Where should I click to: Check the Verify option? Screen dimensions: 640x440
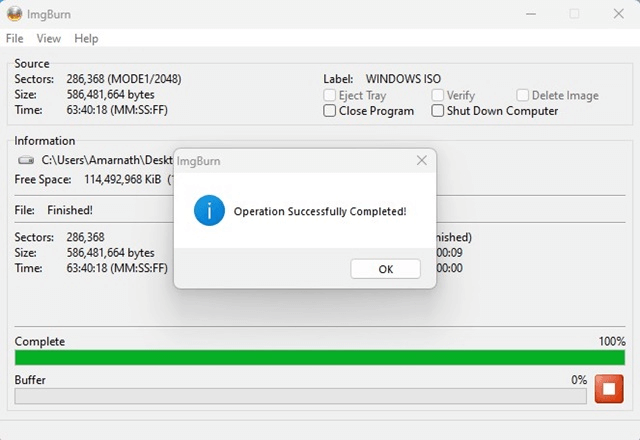[438, 96]
